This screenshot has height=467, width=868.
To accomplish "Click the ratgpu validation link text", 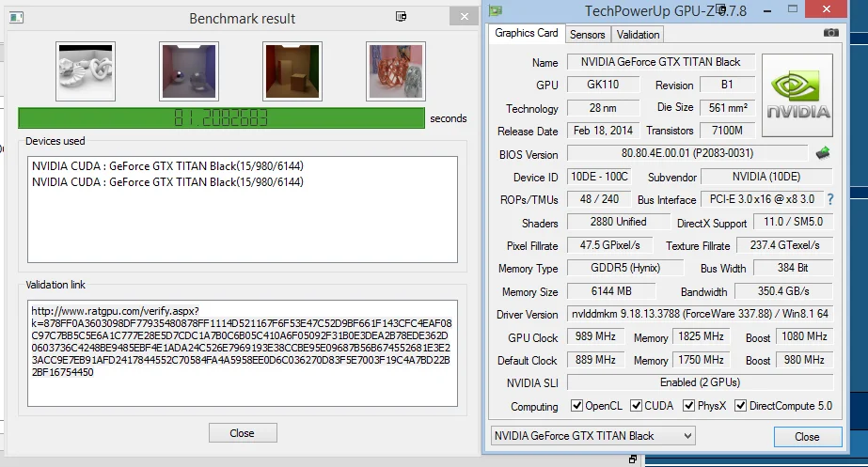I will 242,341.
